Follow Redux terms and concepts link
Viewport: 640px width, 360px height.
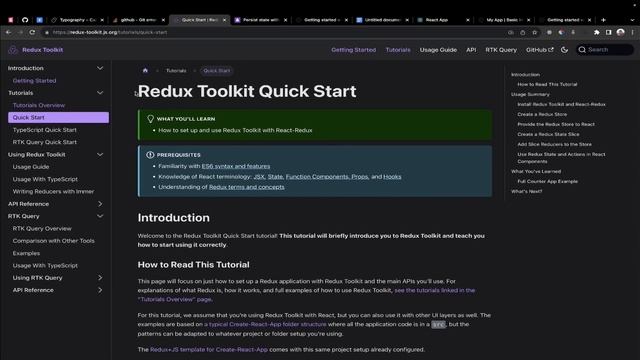(x=247, y=187)
